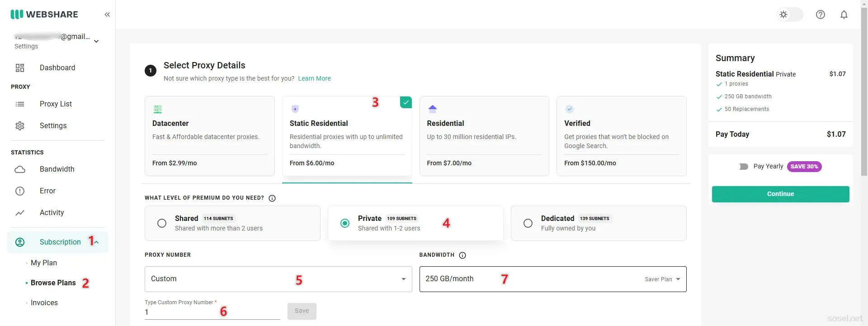Click the Verified badge icon
Image resolution: width=868 pixels, height=326 pixels.
pos(570,109)
